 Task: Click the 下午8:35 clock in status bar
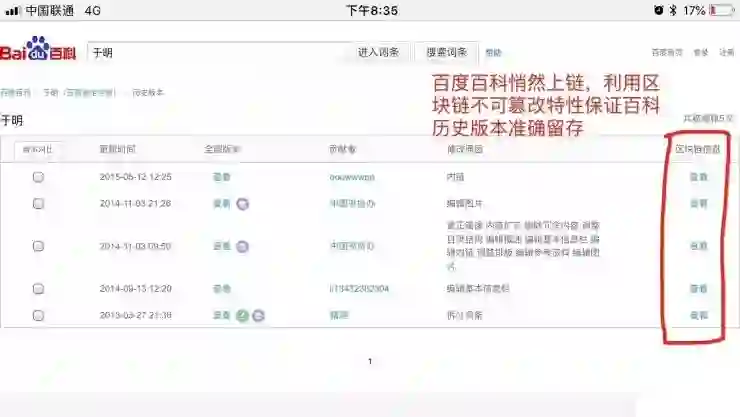[372, 10]
